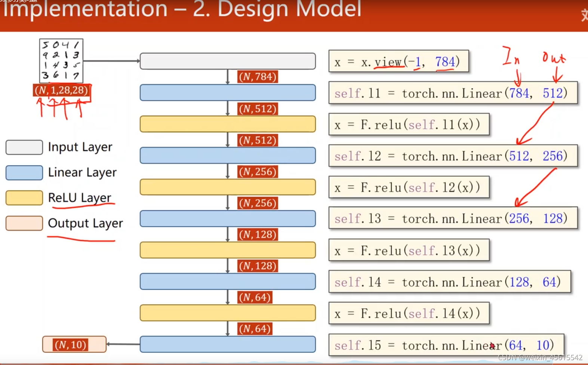Click the "x = F.relu(self.l2(x))" code box
The image size is (588, 365).
click(x=409, y=187)
